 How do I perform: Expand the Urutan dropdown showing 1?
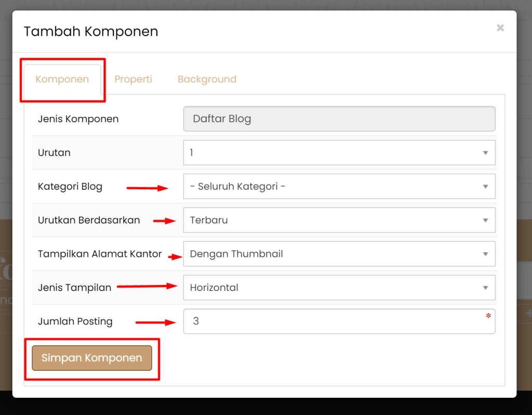click(339, 153)
